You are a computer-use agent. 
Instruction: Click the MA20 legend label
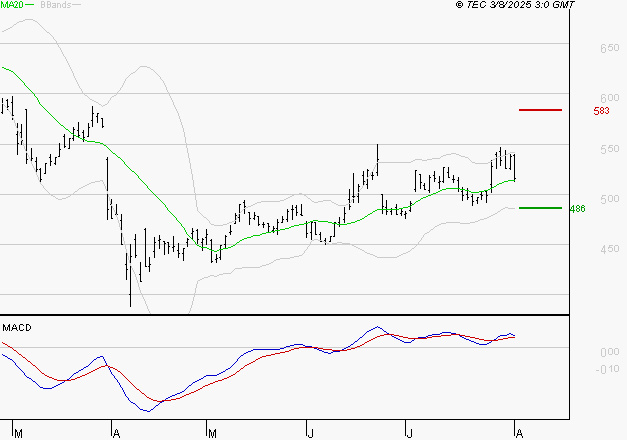pyautogui.click(x=11, y=5)
